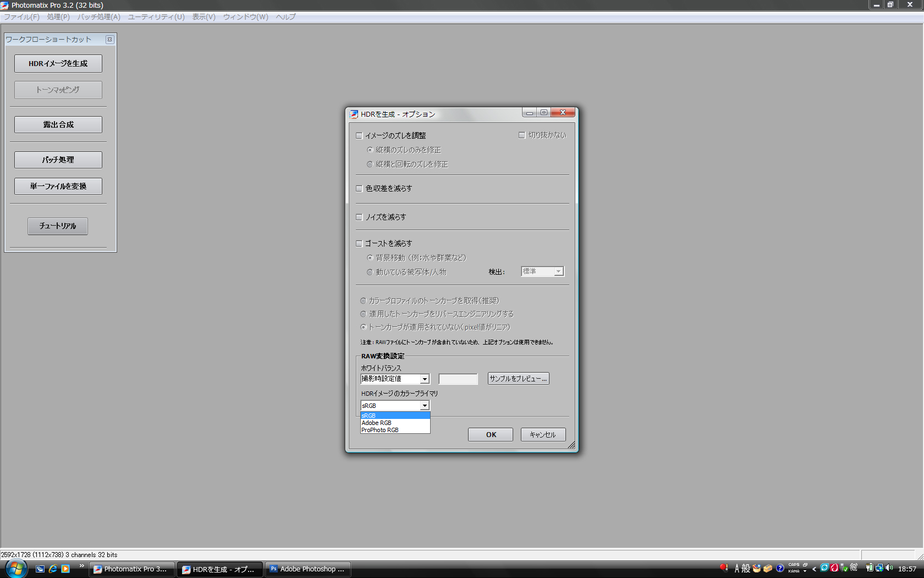Image resolution: width=924 pixels, height=578 pixels.
Task: Click the battery power tray icon
Action: (870, 568)
